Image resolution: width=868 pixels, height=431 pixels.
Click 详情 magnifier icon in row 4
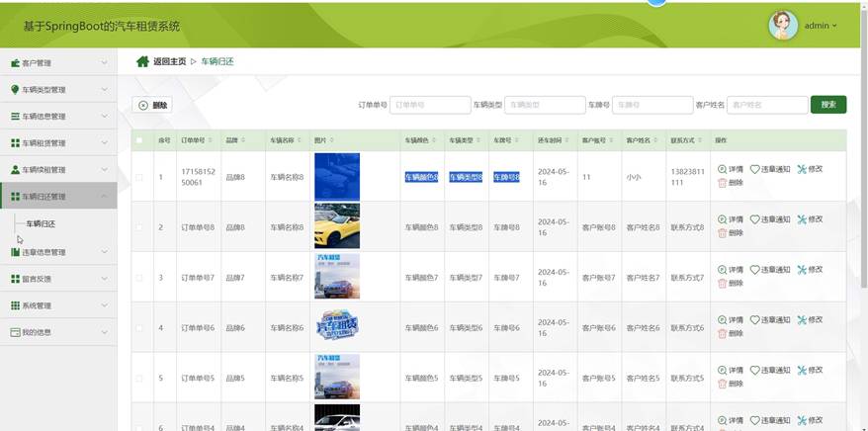pos(722,320)
